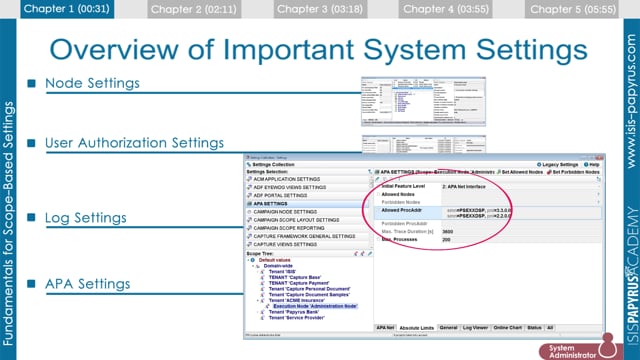Select Execution Node 'Administration Node'

tap(315, 306)
